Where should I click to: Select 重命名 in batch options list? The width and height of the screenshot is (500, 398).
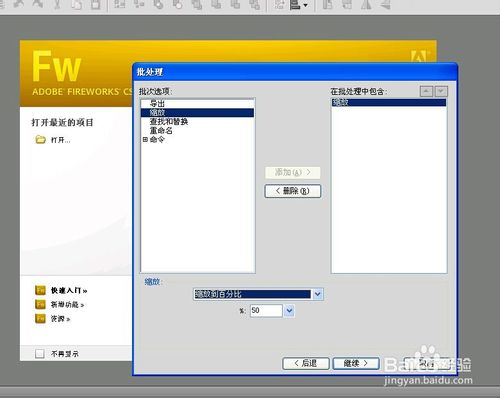coord(161,131)
